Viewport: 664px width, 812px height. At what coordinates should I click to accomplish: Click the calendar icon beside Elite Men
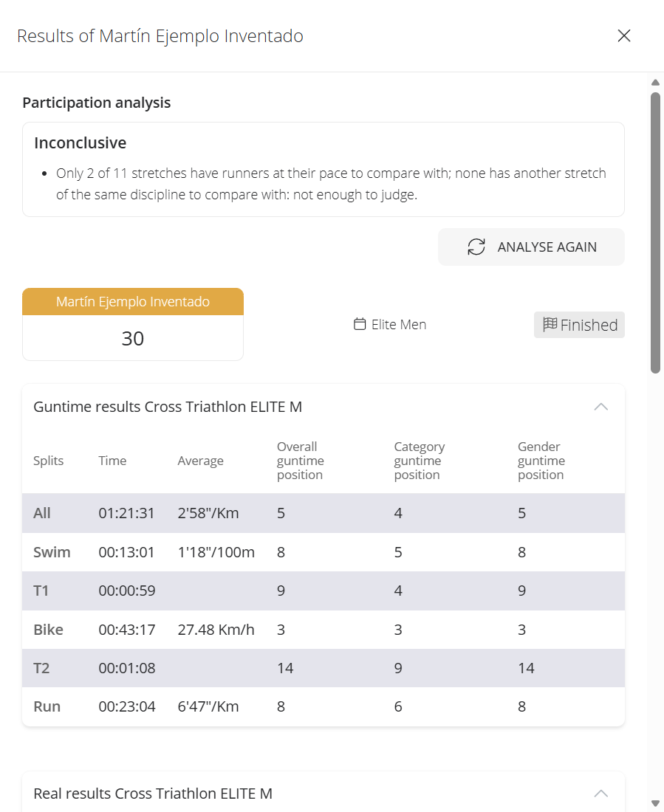(360, 324)
